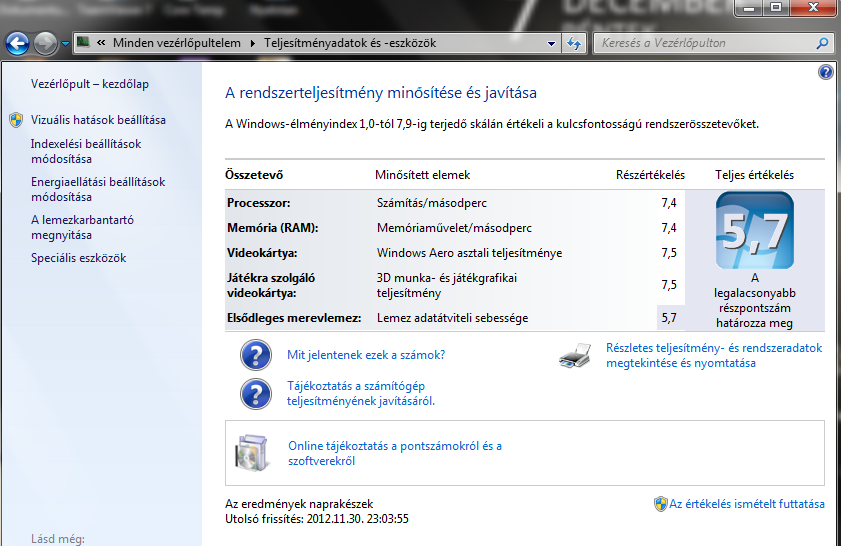Click the printer icon
This screenshot has width=841, height=546.
click(575, 355)
